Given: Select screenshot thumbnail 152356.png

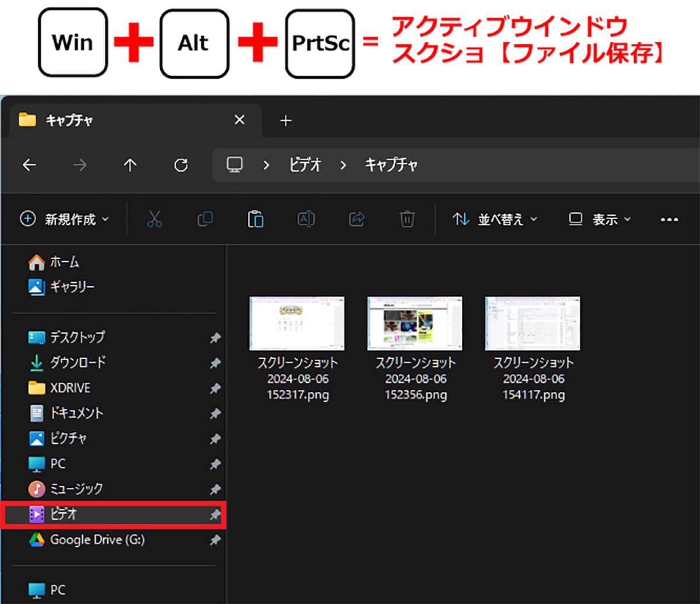Looking at the screenshot, I should [x=415, y=324].
